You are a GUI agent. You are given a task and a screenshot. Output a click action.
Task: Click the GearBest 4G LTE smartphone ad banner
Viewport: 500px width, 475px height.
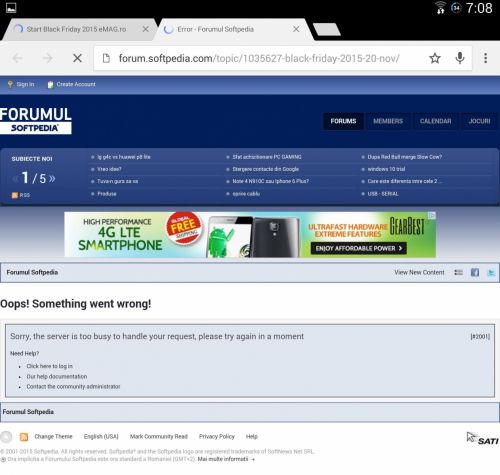(x=250, y=235)
